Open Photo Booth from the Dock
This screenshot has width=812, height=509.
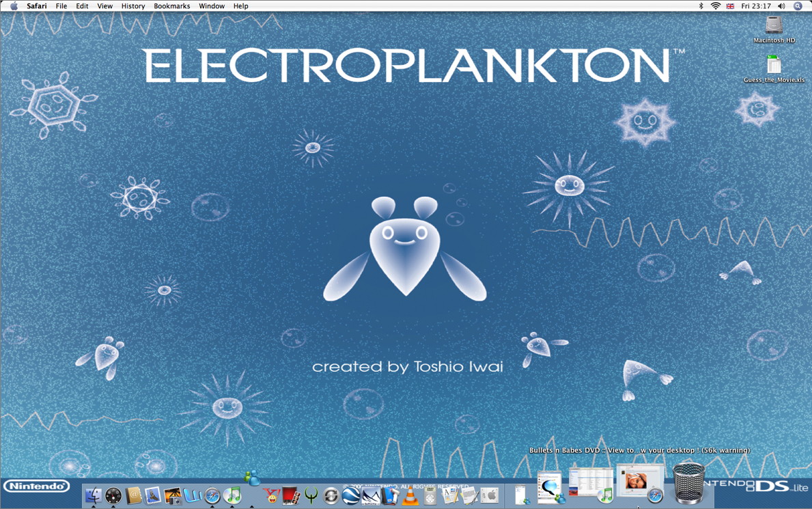click(x=291, y=496)
